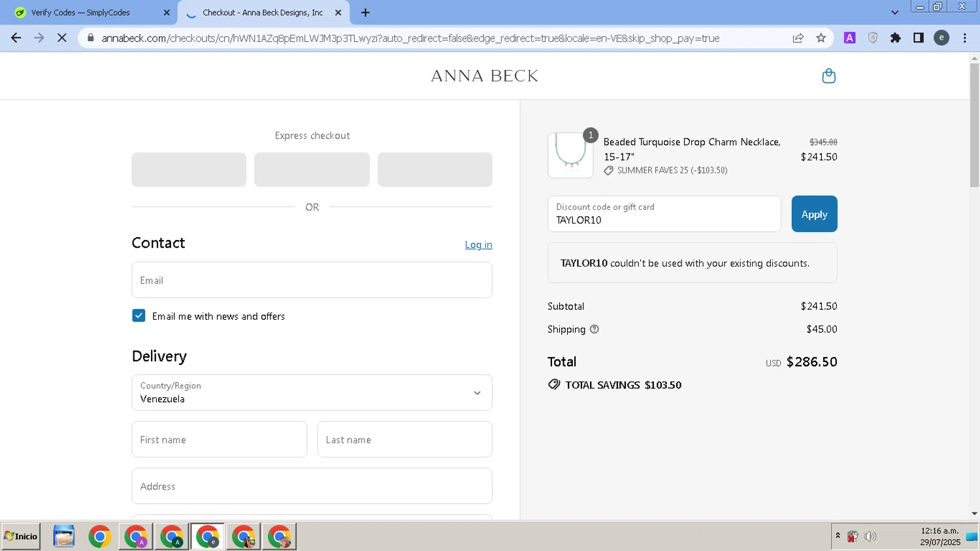This screenshot has width=980, height=551.
Task: Click the ANNA BECK logo
Action: pos(484,76)
